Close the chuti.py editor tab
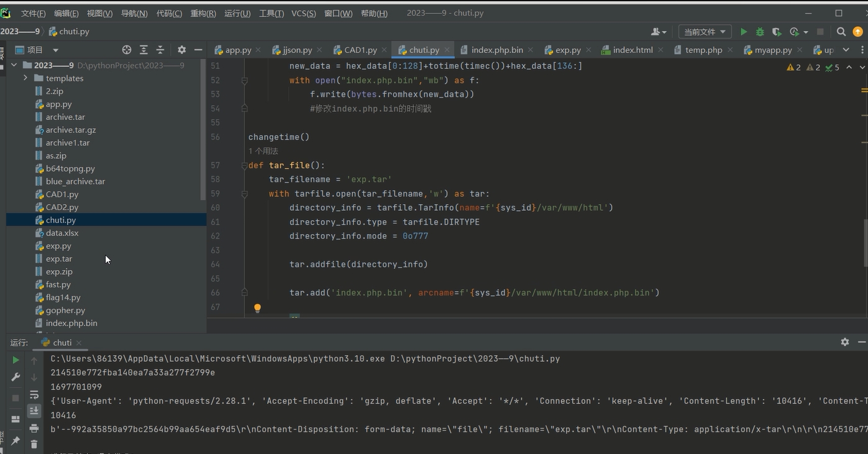This screenshot has height=454, width=868. coord(445,50)
